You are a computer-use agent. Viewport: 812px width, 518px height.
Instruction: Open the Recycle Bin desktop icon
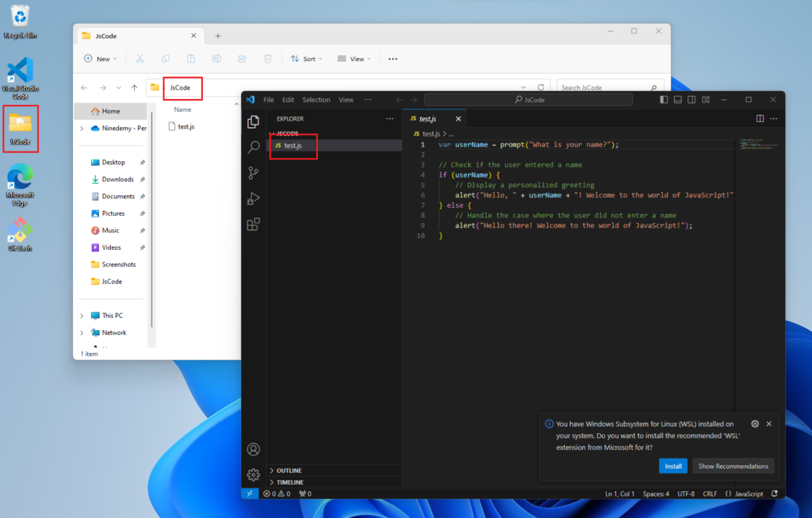(20, 21)
